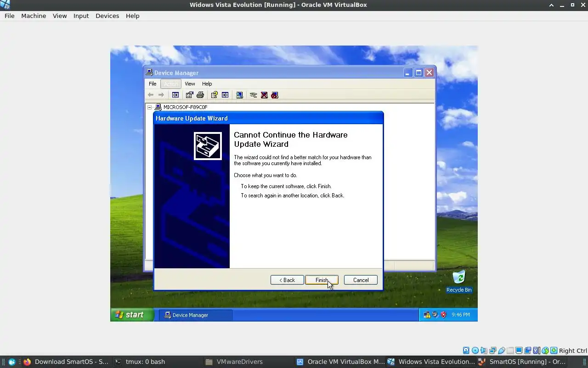Click the Update Driver toolbar icon
The image size is (588, 368).
tap(253, 95)
